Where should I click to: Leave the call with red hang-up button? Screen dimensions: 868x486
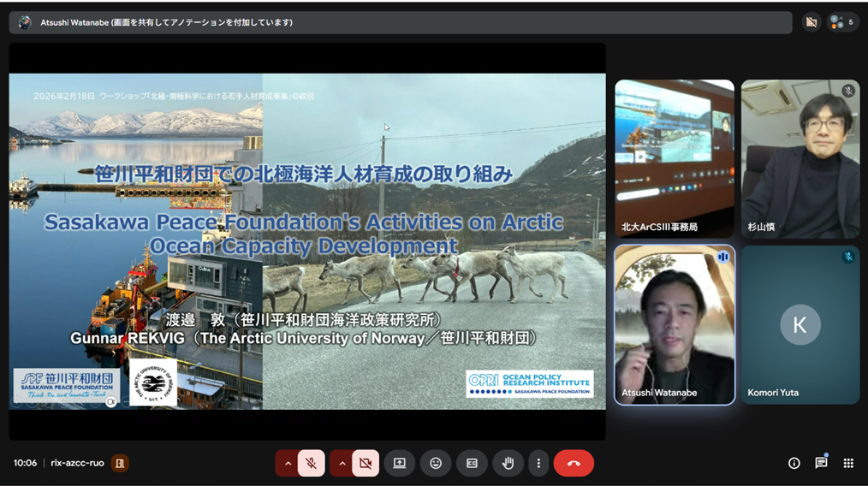pyautogui.click(x=574, y=463)
